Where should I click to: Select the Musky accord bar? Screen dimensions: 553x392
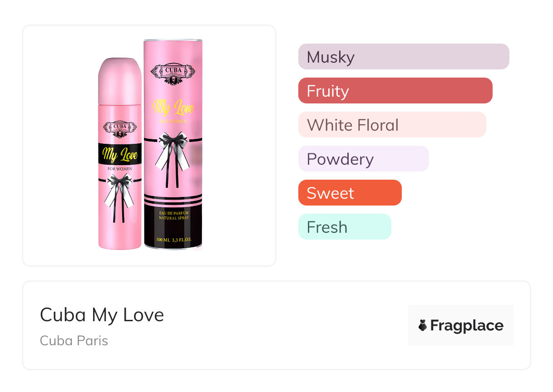tap(403, 57)
